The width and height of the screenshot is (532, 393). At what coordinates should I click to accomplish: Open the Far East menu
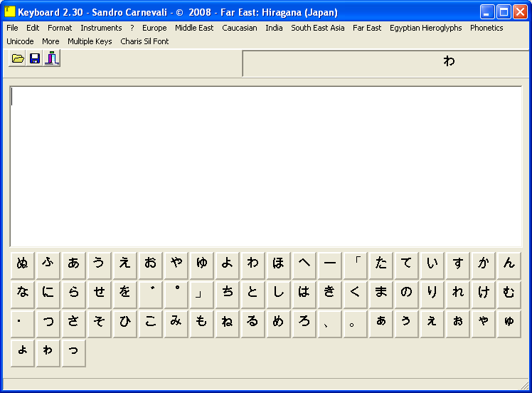(x=367, y=28)
